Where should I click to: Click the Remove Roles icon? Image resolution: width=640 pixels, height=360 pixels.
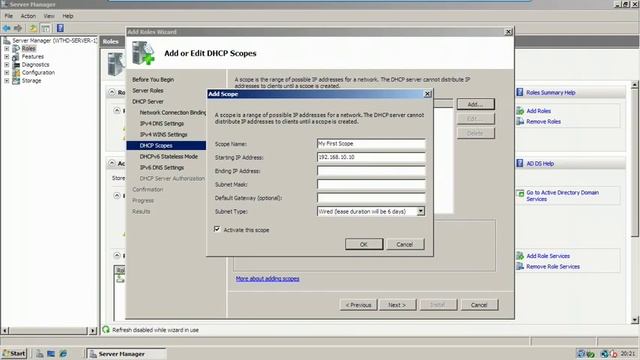tap(520, 121)
